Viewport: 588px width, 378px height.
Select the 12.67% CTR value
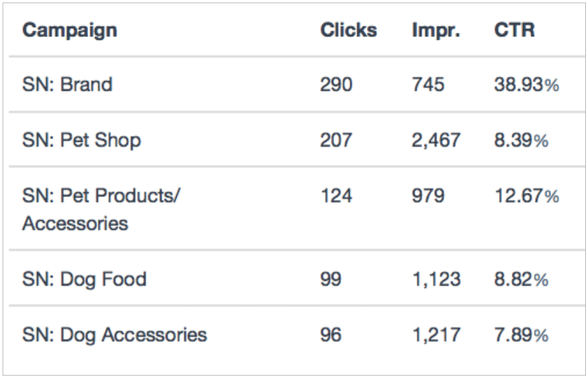click(x=527, y=196)
